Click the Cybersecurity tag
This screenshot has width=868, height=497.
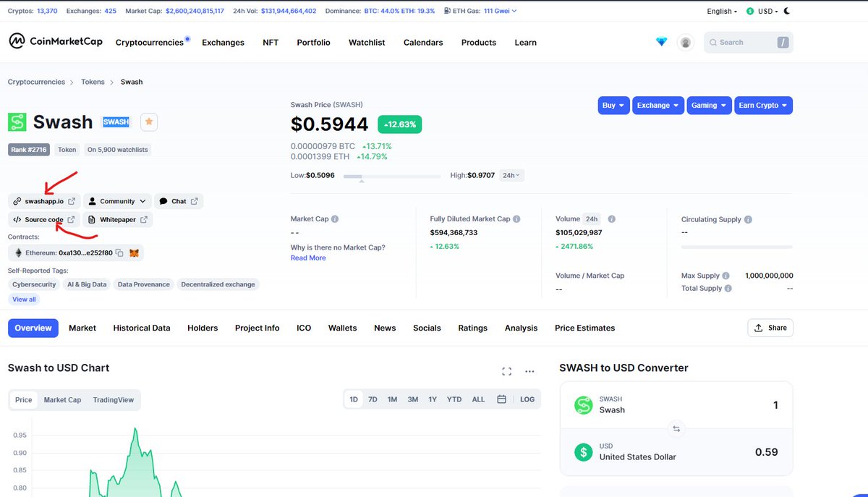pos(34,284)
